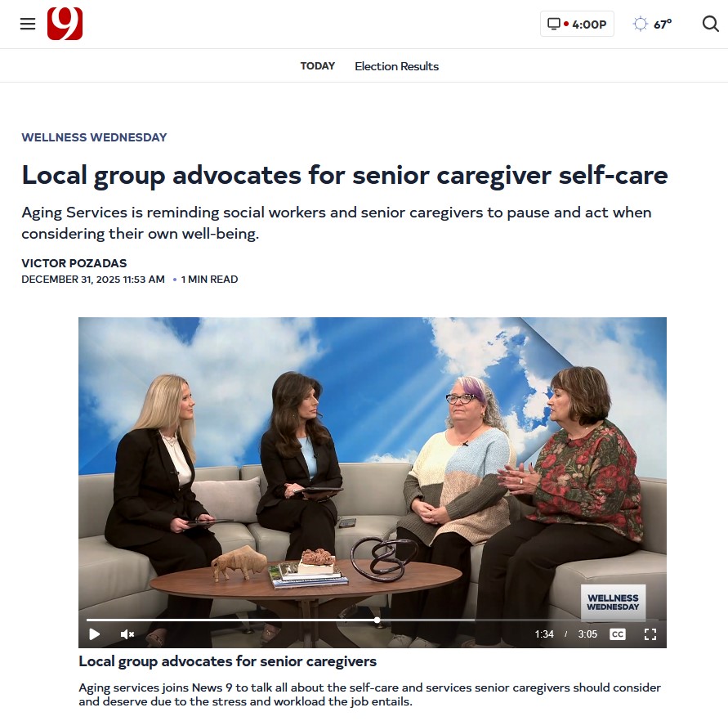
Task: Click author name Victor Pozadas
Action: (74, 263)
